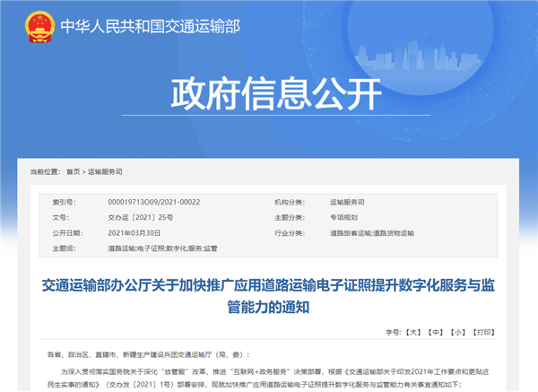Click the 主题分类 label

(290, 218)
